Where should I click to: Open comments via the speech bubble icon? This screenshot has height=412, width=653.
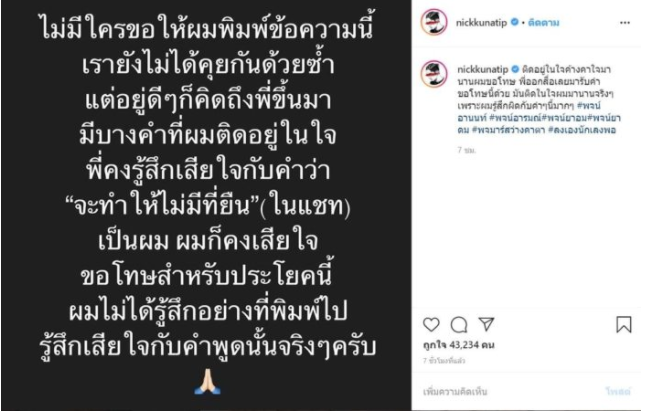click(459, 325)
